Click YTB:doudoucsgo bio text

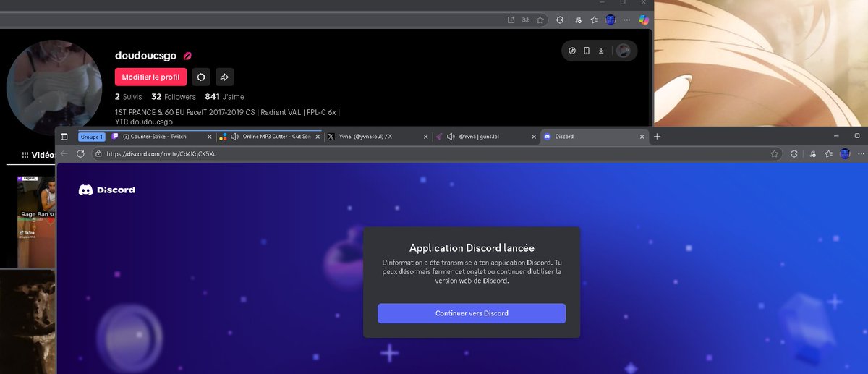144,122
